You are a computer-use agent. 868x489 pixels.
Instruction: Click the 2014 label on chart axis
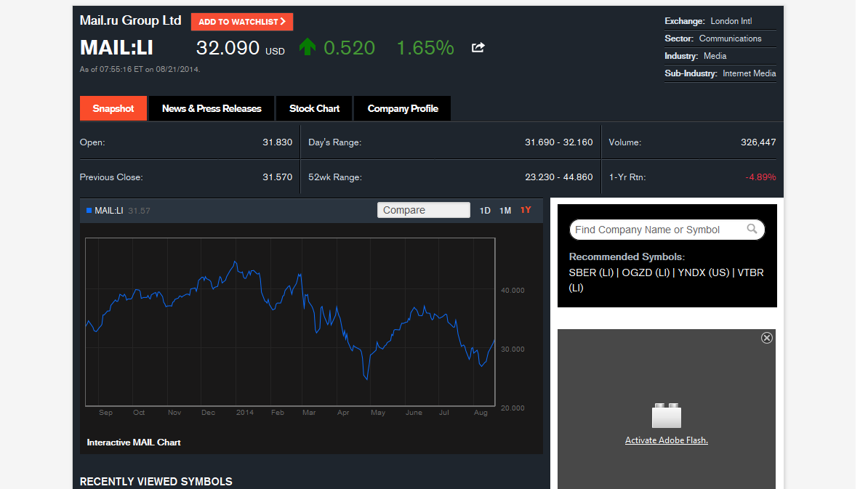point(245,413)
